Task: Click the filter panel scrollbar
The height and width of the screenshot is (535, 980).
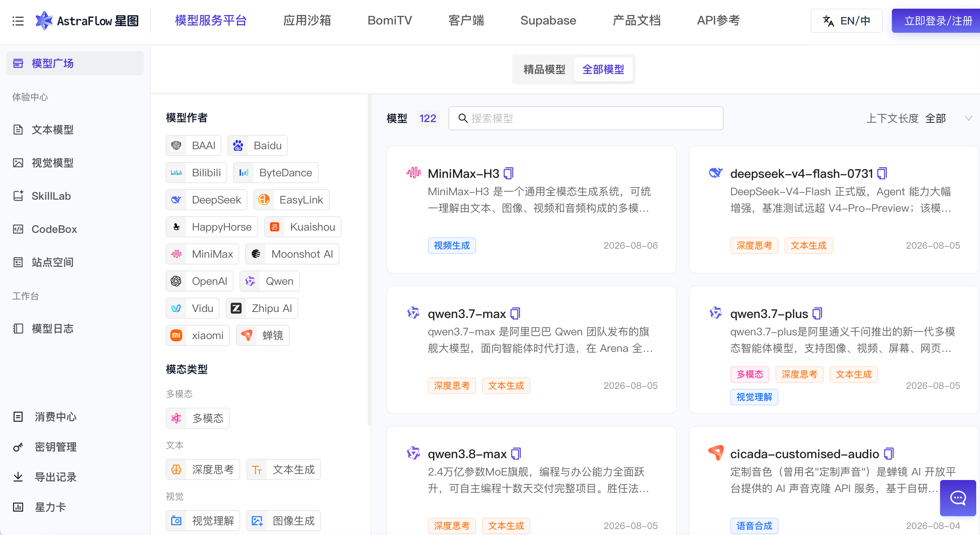Action: click(369, 261)
